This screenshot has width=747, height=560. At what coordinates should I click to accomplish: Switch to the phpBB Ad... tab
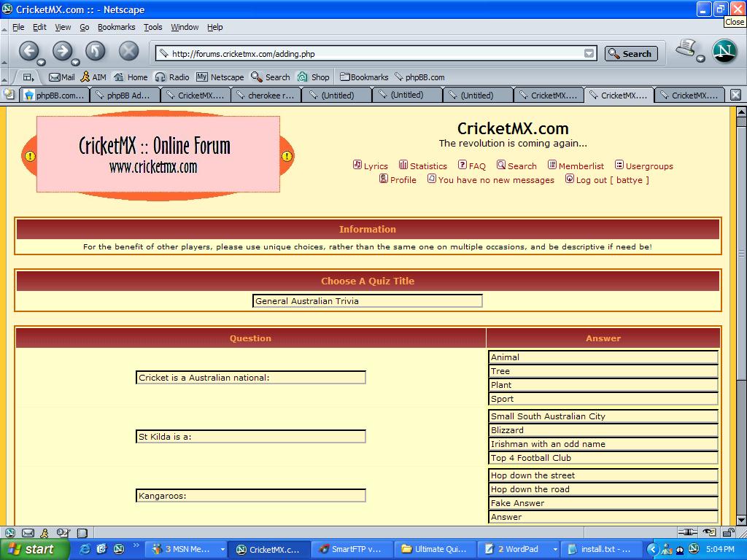tap(125, 96)
